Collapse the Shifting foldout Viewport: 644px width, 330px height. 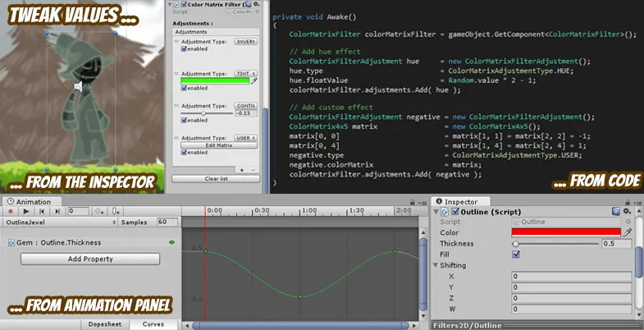tap(436, 265)
